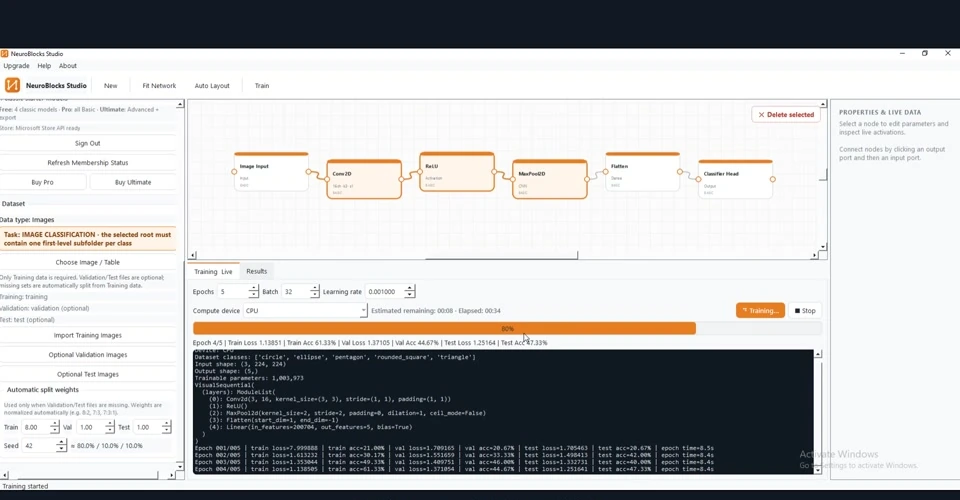Click New in the toolbar
960x500 pixels.
point(110,86)
